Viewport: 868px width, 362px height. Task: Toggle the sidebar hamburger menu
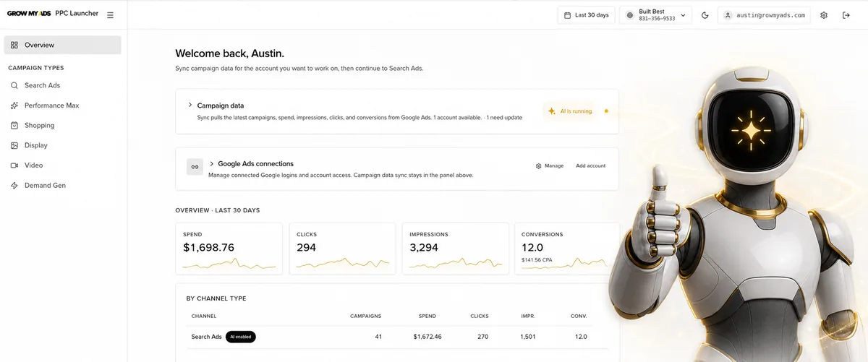(x=110, y=15)
